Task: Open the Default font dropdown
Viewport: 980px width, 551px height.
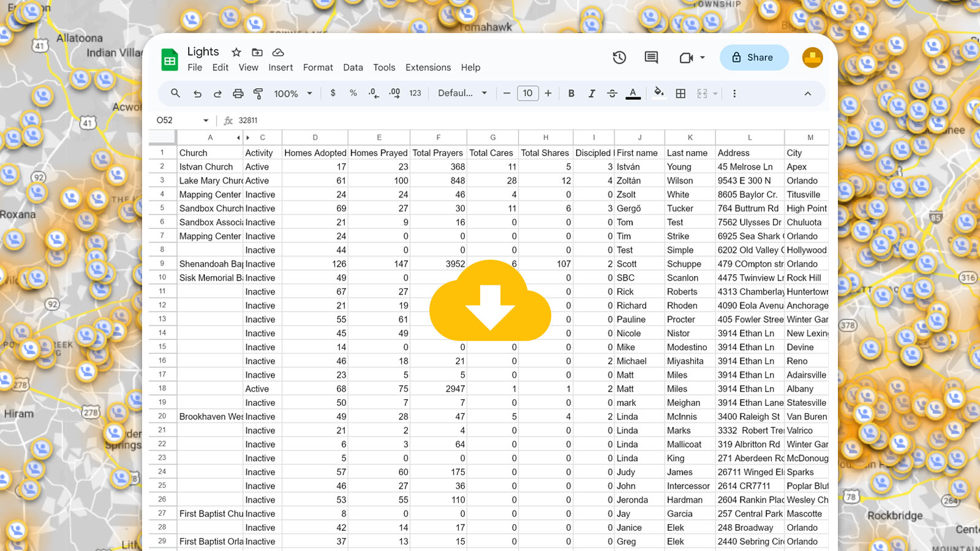Action: click(x=462, y=93)
